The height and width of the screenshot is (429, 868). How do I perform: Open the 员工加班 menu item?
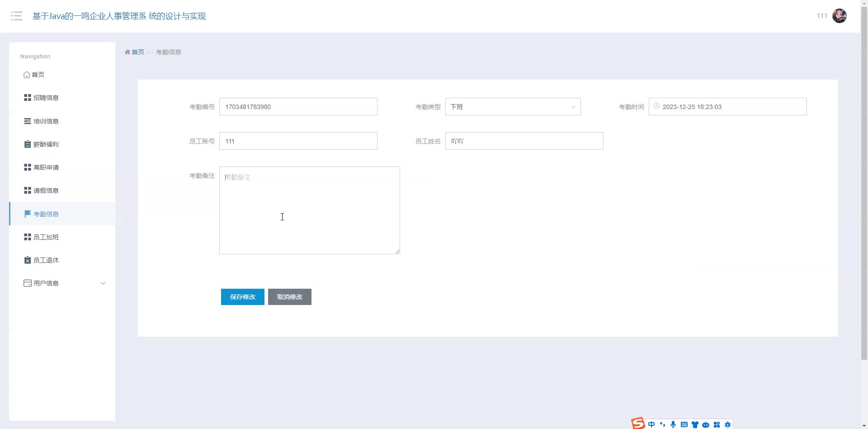click(x=62, y=237)
